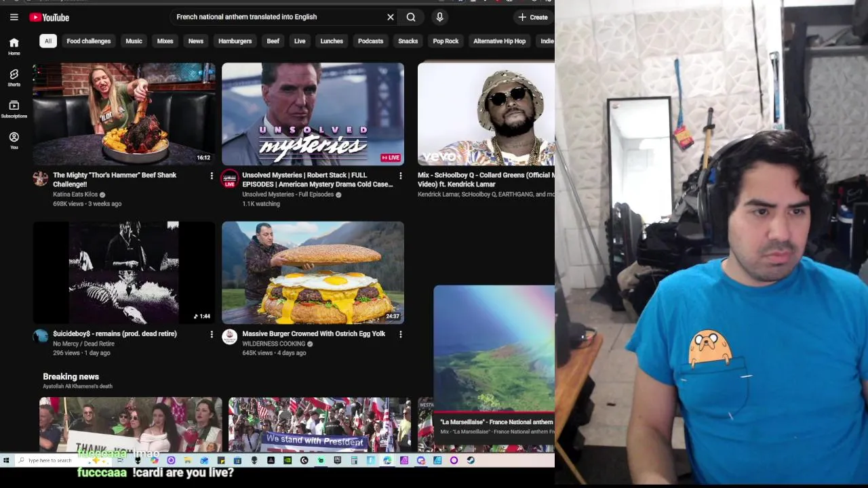The width and height of the screenshot is (868, 488).
Task: Open the Create button
Action: pos(533,17)
